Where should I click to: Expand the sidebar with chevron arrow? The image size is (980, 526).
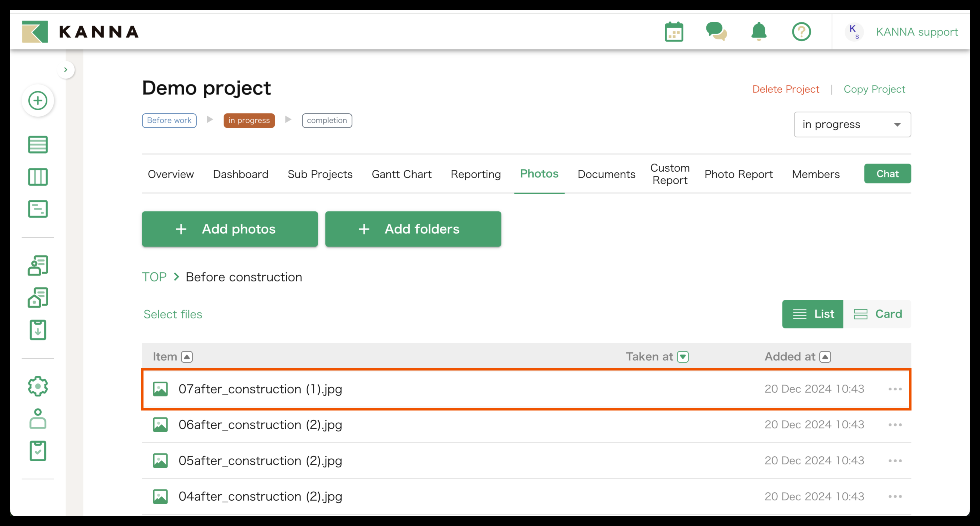(x=66, y=69)
